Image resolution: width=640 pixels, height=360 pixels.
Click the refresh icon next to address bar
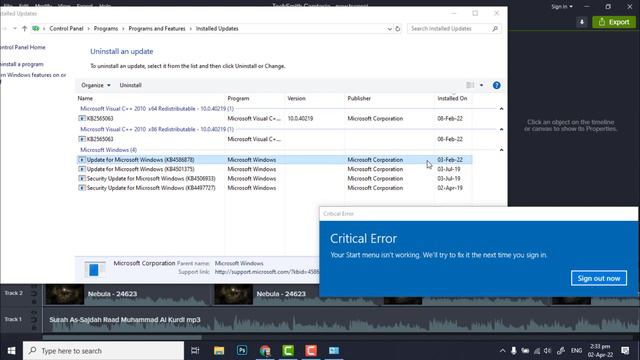click(x=398, y=29)
